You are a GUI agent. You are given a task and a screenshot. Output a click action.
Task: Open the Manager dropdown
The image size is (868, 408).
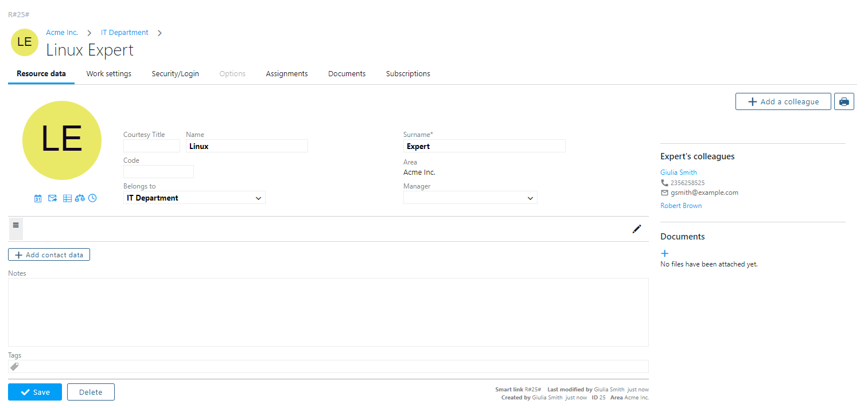pyautogui.click(x=470, y=198)
